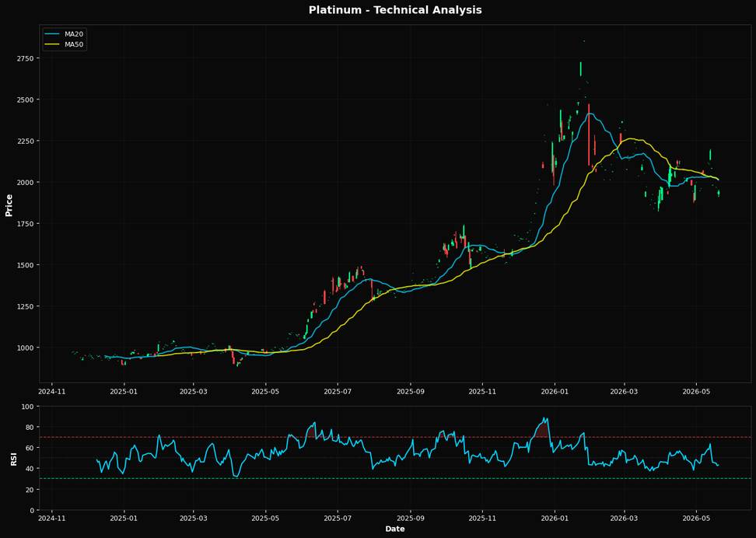Click the 1750 price tick label
756x538 pixels.
[25, 224]
